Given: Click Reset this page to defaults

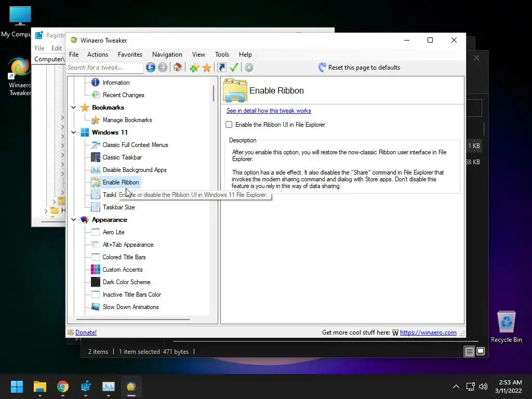Looking at the screenshot, I should click(359, 67).
